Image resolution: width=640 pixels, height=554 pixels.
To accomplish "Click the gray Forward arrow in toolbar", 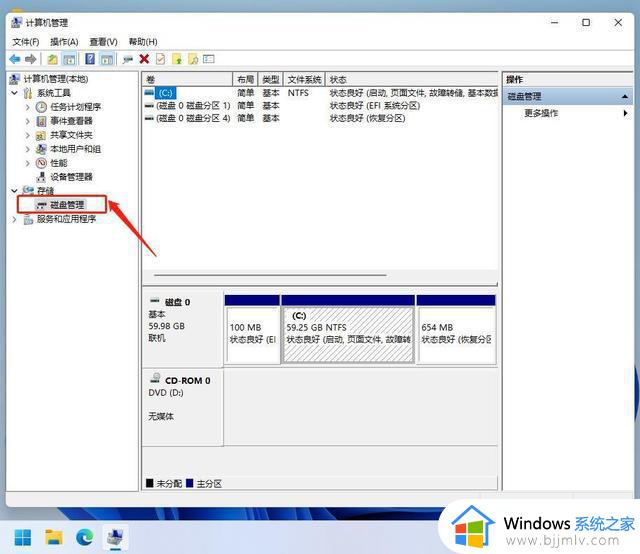I will pos(31,59).
